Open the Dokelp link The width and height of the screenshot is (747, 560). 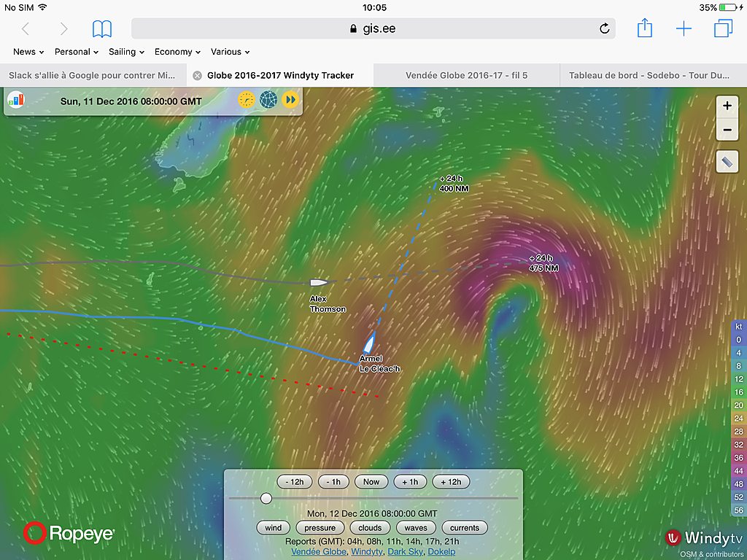point(441,551)
